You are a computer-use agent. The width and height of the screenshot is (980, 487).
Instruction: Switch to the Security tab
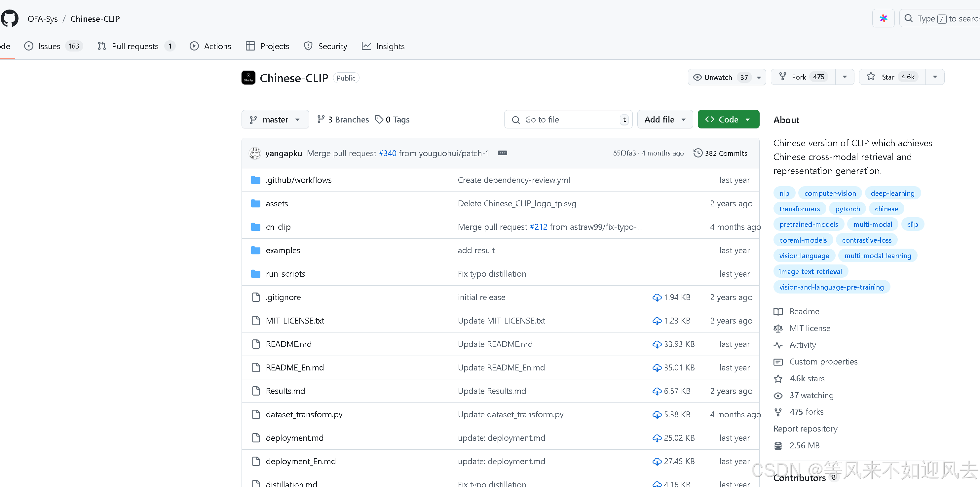click(x=326, y=46)
